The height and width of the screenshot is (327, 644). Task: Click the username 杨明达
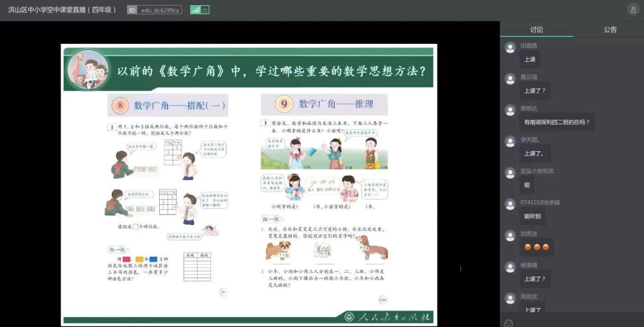point(529,108)
